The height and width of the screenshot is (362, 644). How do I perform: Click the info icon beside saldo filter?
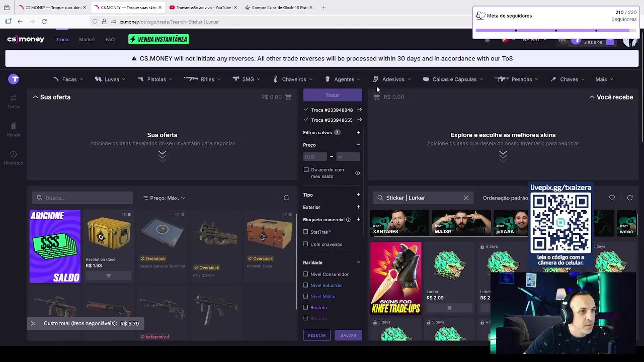click(357, 173)
